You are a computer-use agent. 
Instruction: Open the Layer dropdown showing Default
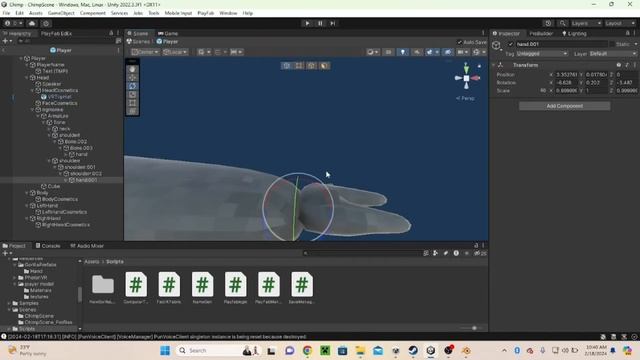[x=612, y=53]
